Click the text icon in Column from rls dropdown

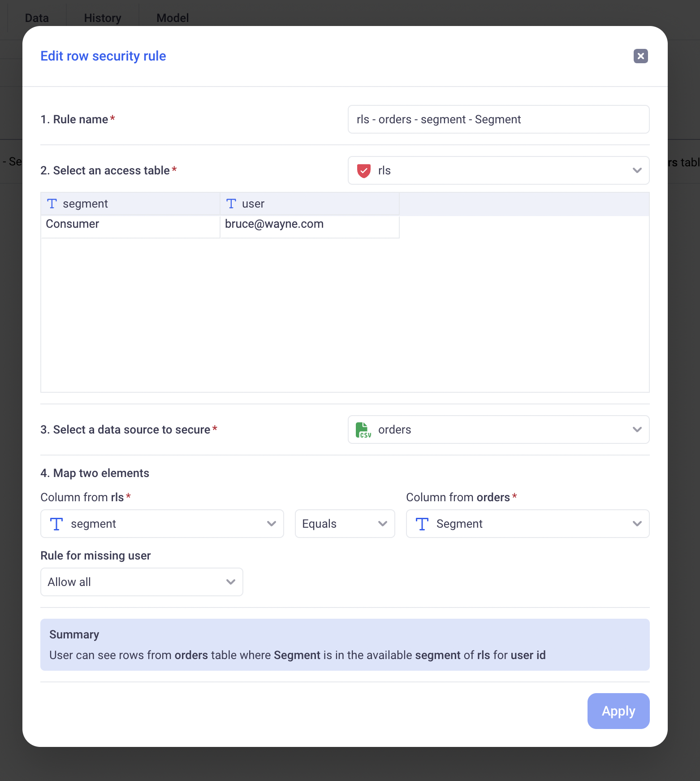56,524
